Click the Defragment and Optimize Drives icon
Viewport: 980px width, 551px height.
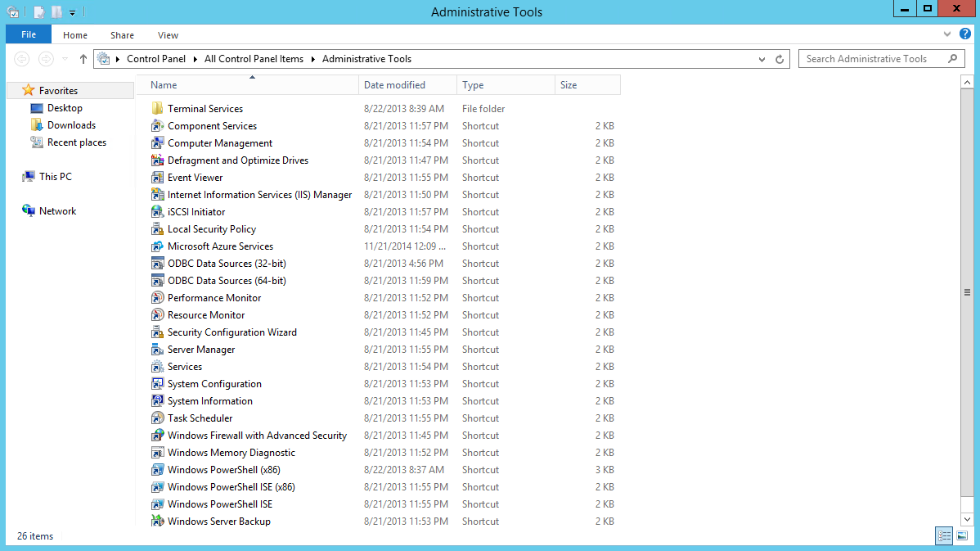click(x=158, y=160)
